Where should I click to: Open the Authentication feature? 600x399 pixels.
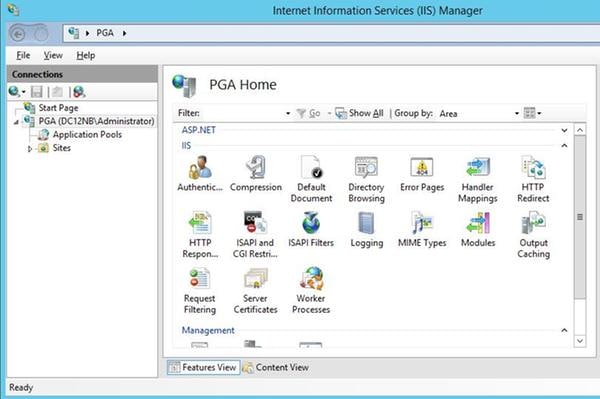coord(200,174)
